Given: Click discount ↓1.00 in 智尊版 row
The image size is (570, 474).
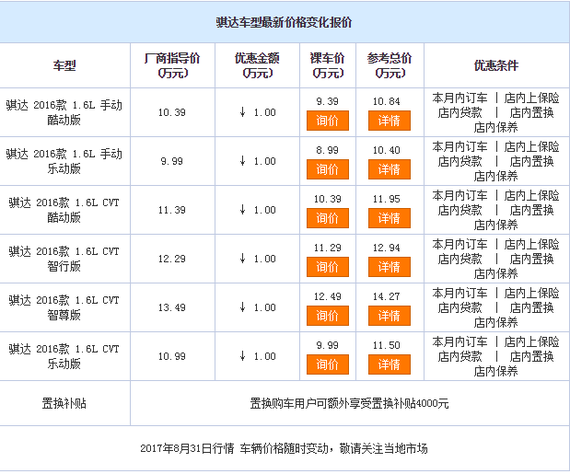Looking at the screenshot, I should pyautogui.click(x=257, y=307).
